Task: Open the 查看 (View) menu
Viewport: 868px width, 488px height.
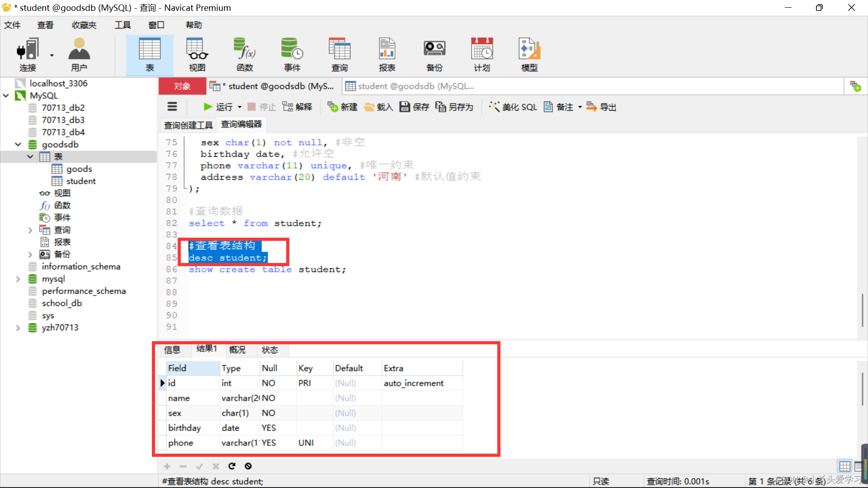Action: point(45,25)
